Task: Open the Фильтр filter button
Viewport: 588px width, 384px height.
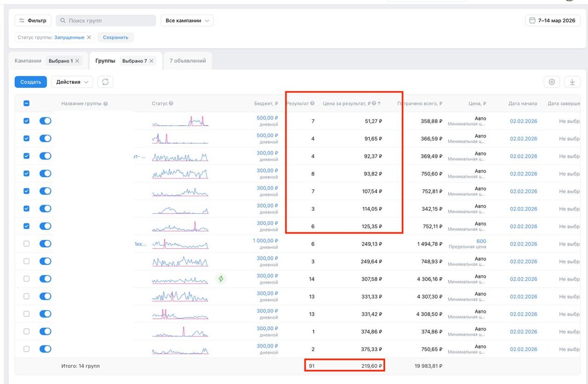Action: (33, 21)
